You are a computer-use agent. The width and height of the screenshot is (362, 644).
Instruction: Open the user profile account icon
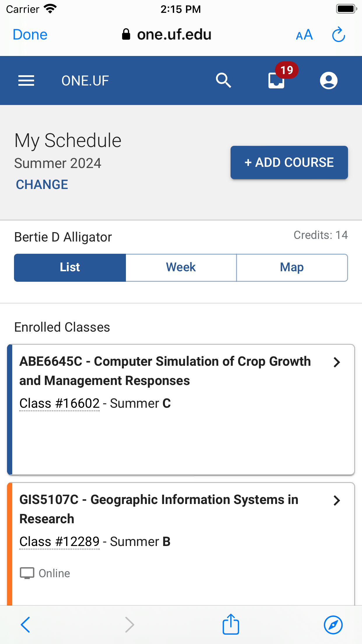(x=329, y=80)
